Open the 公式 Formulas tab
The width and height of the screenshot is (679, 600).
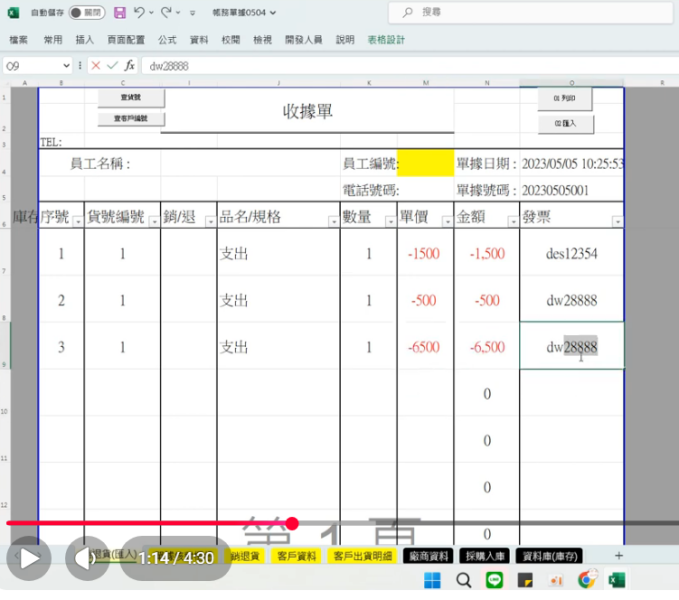coord(167,40)
